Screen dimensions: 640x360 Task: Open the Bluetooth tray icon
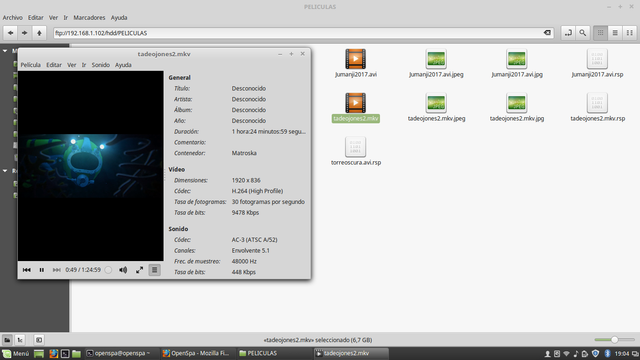tap(607, 353)
